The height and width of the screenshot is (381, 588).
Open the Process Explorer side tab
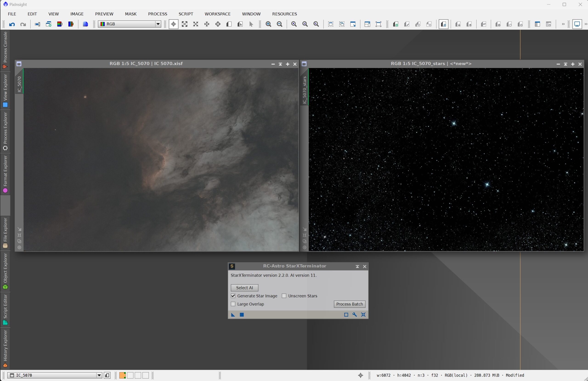point(5,131)
